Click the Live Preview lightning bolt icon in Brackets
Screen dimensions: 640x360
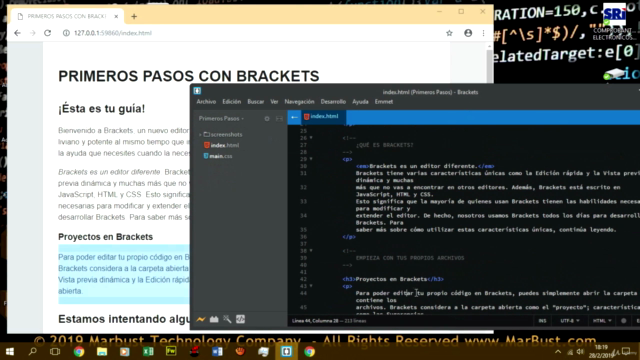[201, 320]
